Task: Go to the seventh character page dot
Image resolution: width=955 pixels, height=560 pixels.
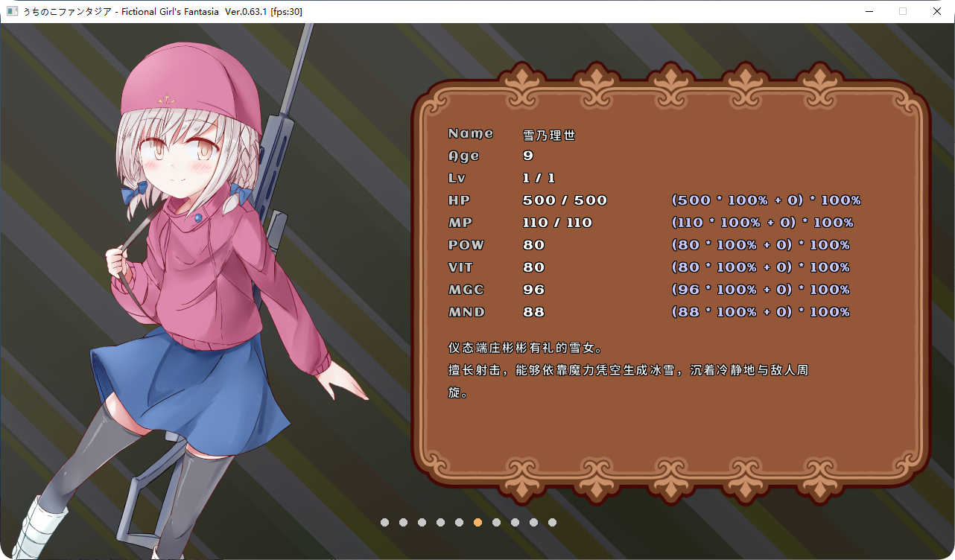Action: pos(496,523)
